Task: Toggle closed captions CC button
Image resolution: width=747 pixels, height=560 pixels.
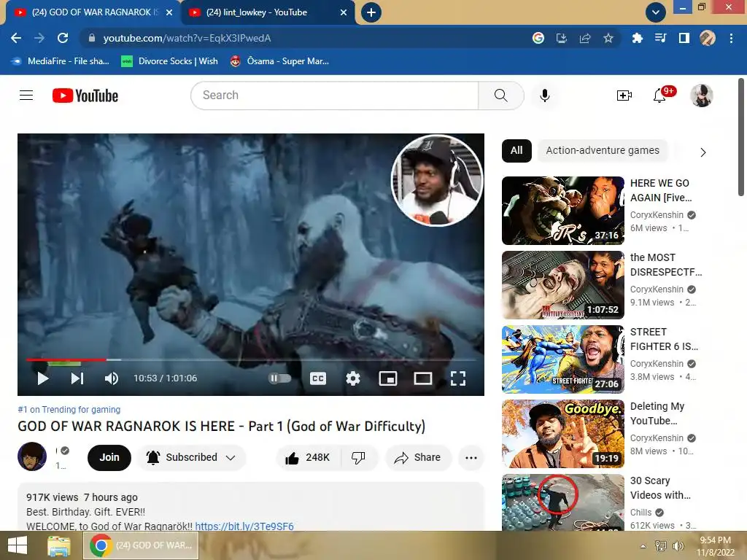Action: pyautogui.click(x=318, y=378)
